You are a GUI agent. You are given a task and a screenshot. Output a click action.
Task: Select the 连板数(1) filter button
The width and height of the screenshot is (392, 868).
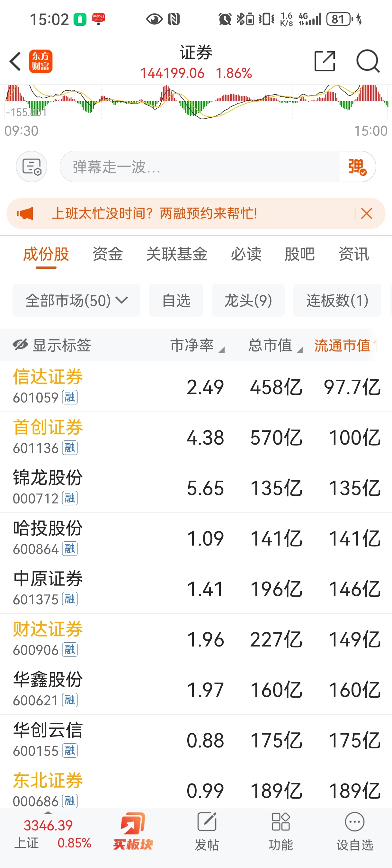pos(337,300)
